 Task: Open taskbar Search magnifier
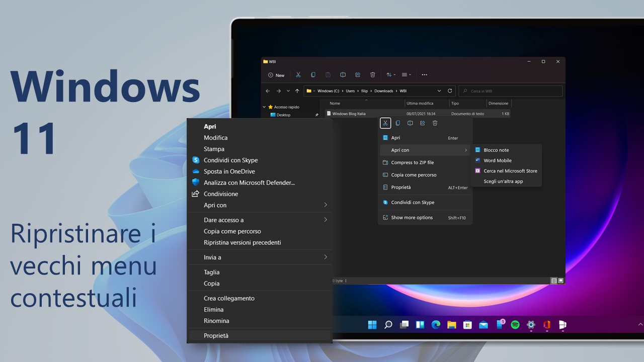click(388, 325)
